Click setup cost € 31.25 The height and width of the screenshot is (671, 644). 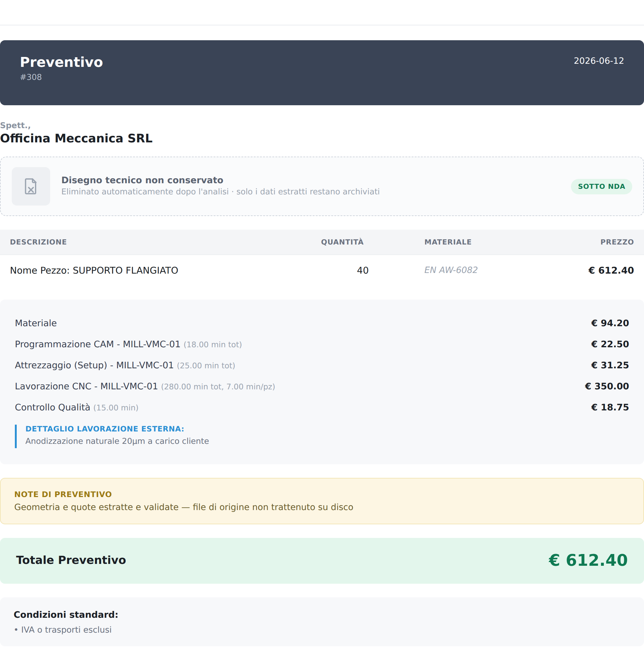click(610, 365)
